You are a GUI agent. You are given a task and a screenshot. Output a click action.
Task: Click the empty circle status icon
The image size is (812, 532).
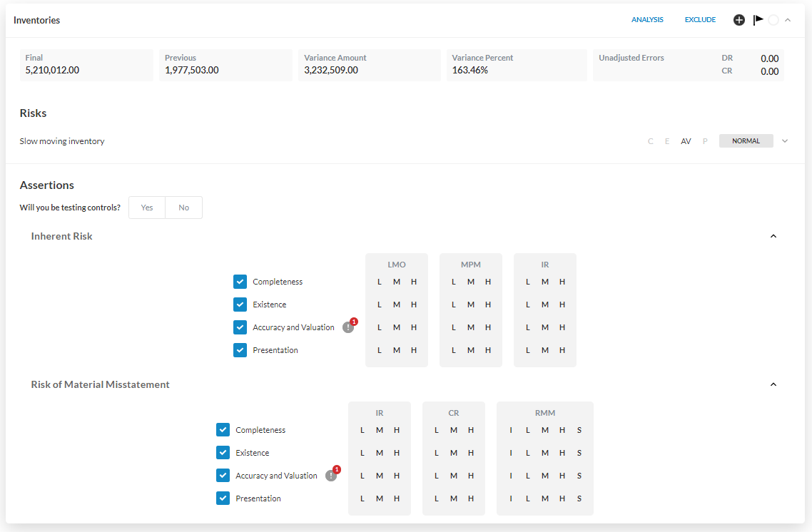(x=773, y=20)
